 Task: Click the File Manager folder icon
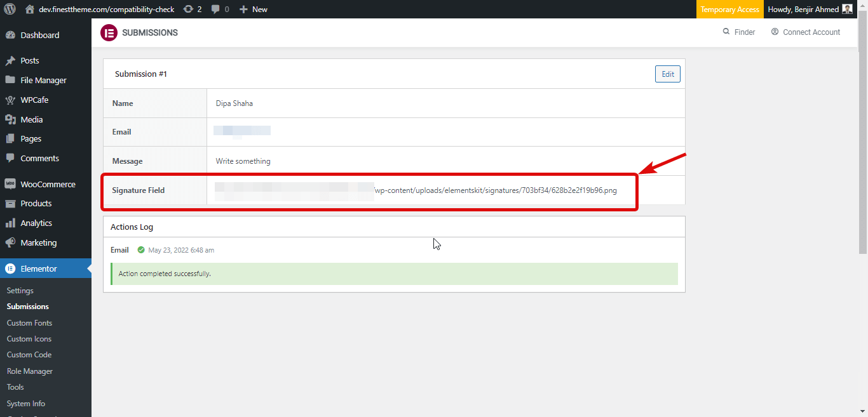pos(10,81)
